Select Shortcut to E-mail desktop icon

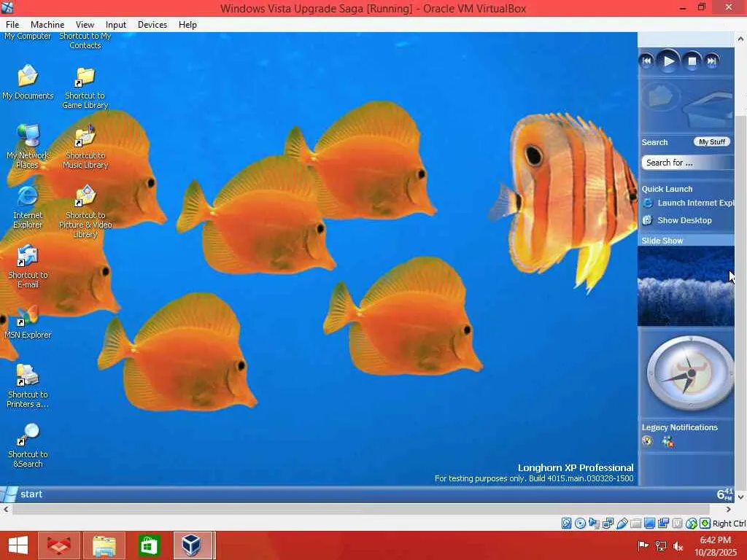coord(28,267)
